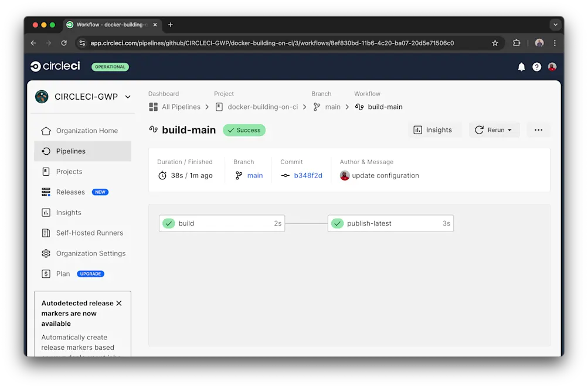Click the OPERATIONAL status indicator
The height and width of the screenshot is (388, 588).
coord(110,67)
